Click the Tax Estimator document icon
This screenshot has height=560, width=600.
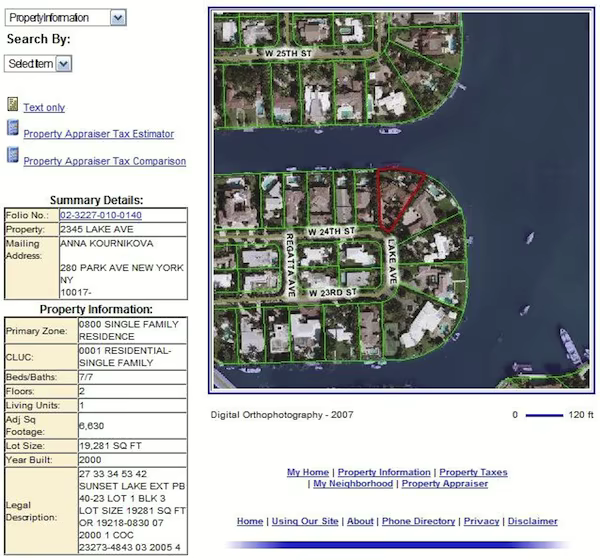[13, 129]
